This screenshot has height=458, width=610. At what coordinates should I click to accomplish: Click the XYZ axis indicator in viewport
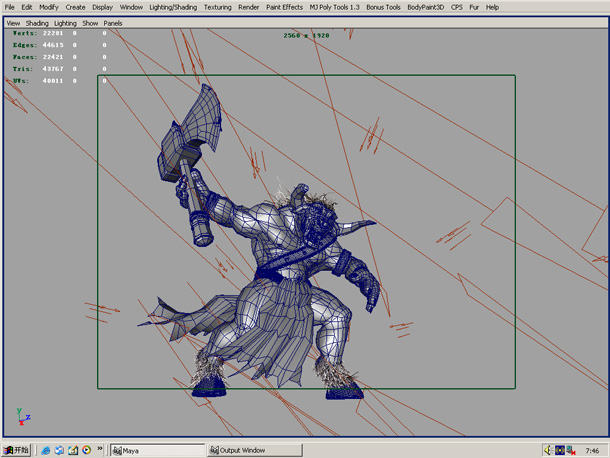(23, 417)
